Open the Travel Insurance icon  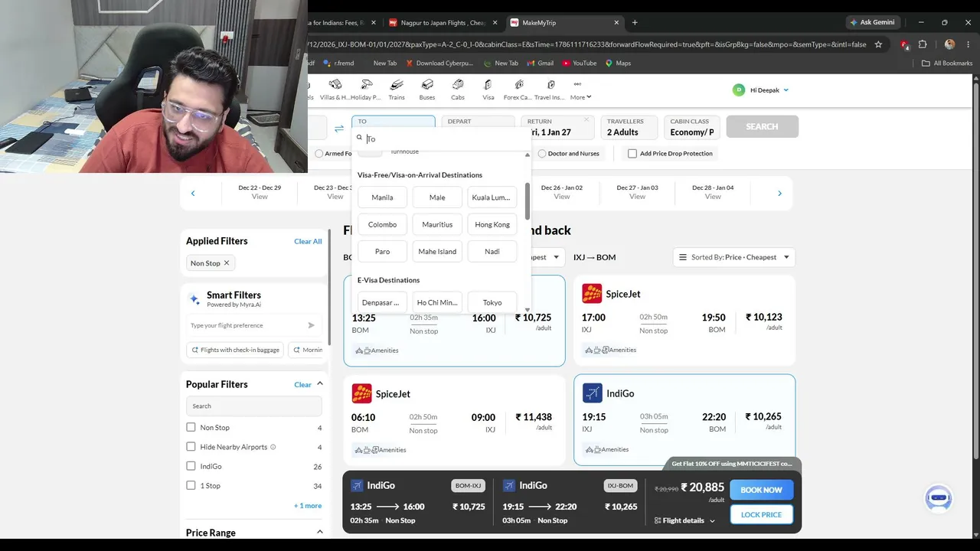(550, 84)
